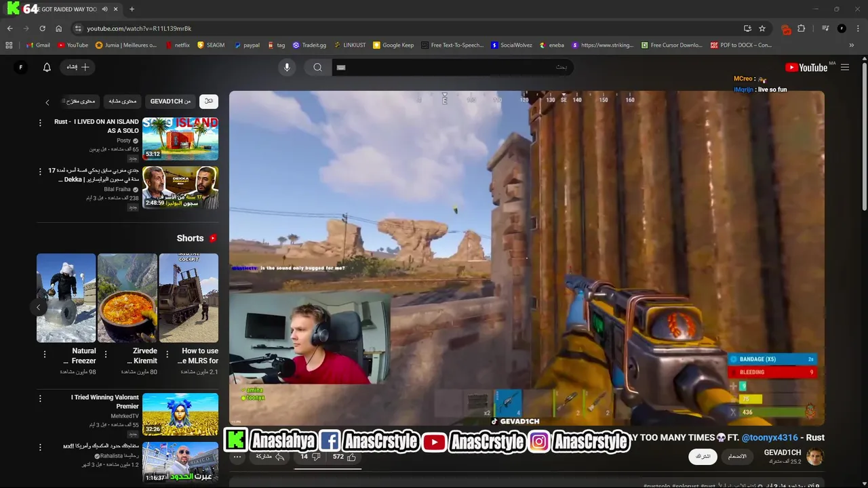Mute the tab using the speaker icon

pyautogui.click(x=104, y=9)
